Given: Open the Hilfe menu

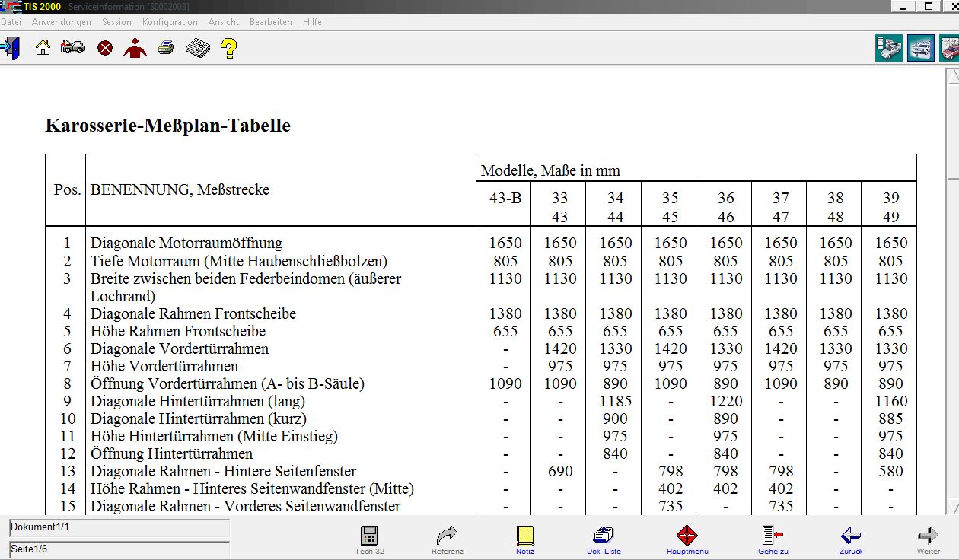Looking at the screenshot, I should point(312,22).
